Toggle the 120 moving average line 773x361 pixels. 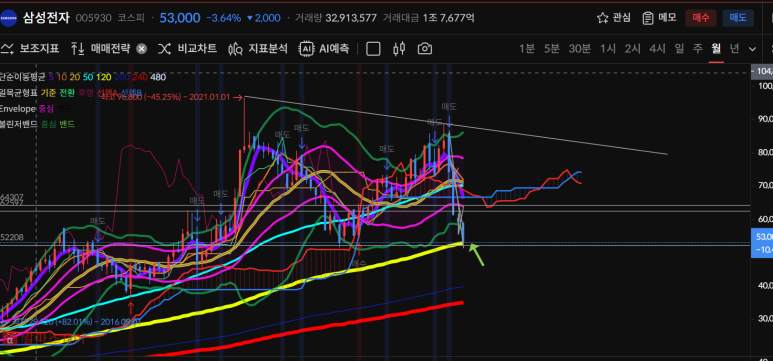pyautogui.click(x=104, y=77)
